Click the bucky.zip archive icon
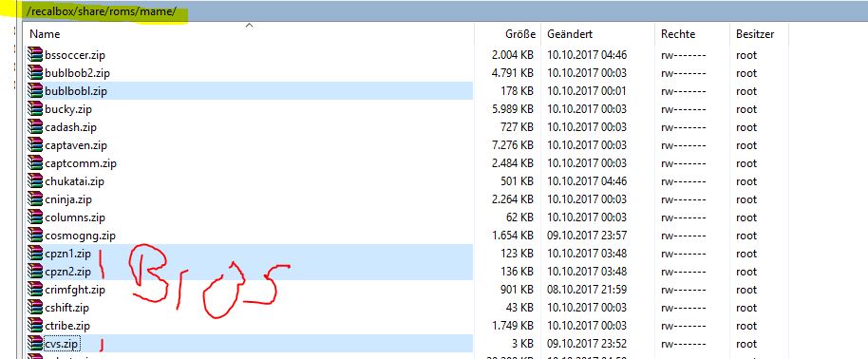Screen dimensions: 868x359 [35, 109]
